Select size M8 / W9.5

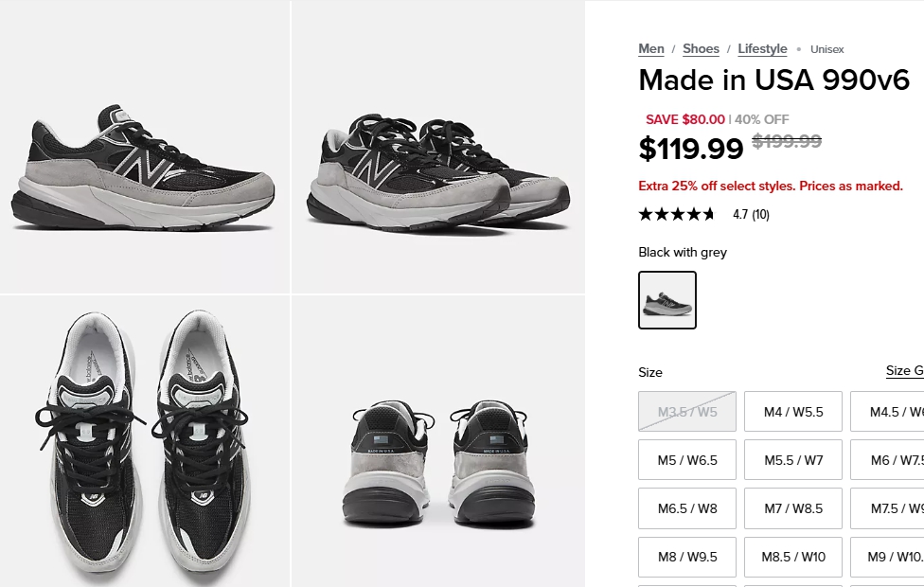pos(687,557)
